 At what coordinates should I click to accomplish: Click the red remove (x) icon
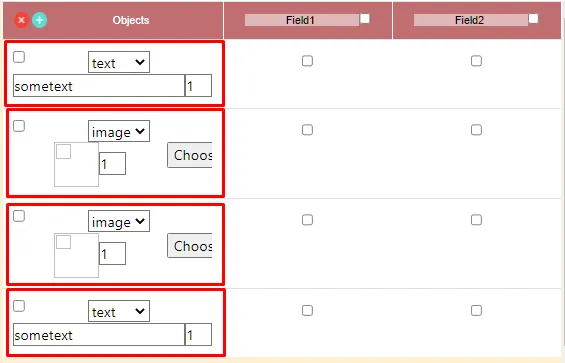click(x=22, y=20)
